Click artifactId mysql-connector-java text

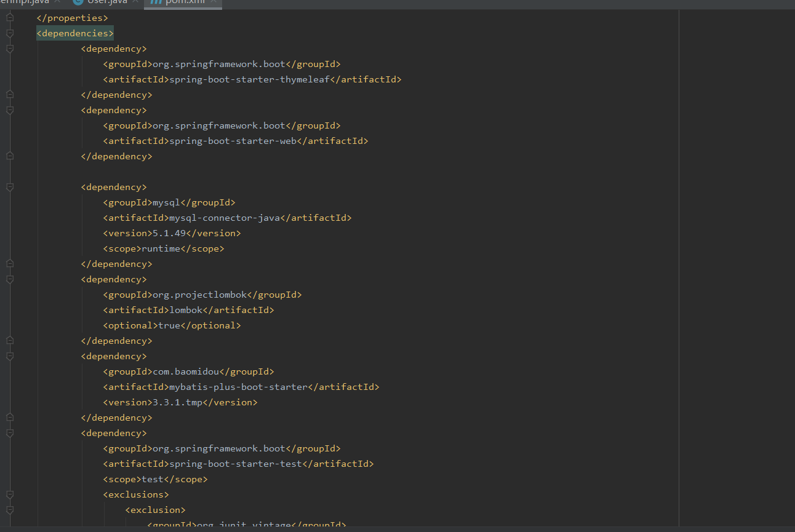225,218
